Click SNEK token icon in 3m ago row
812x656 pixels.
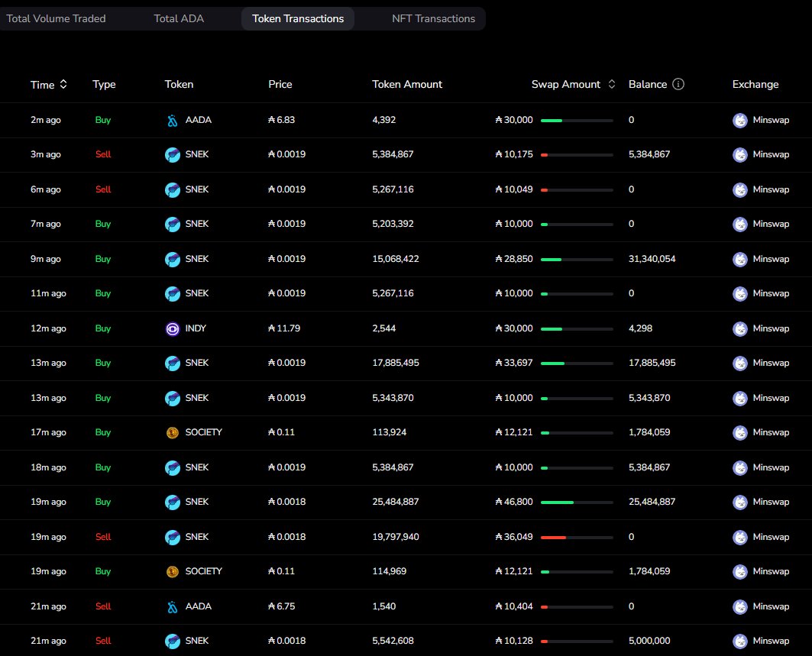point(173,155)
